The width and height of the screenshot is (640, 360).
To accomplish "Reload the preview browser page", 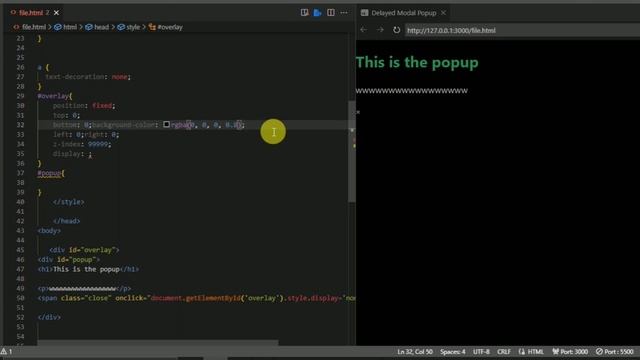I will pos(396,30).
